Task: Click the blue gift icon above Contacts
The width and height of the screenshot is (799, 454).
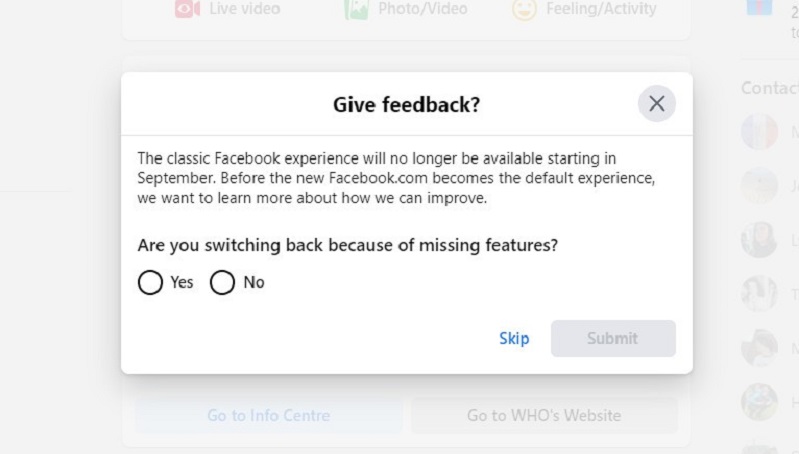Action: [x=759, y=8]
